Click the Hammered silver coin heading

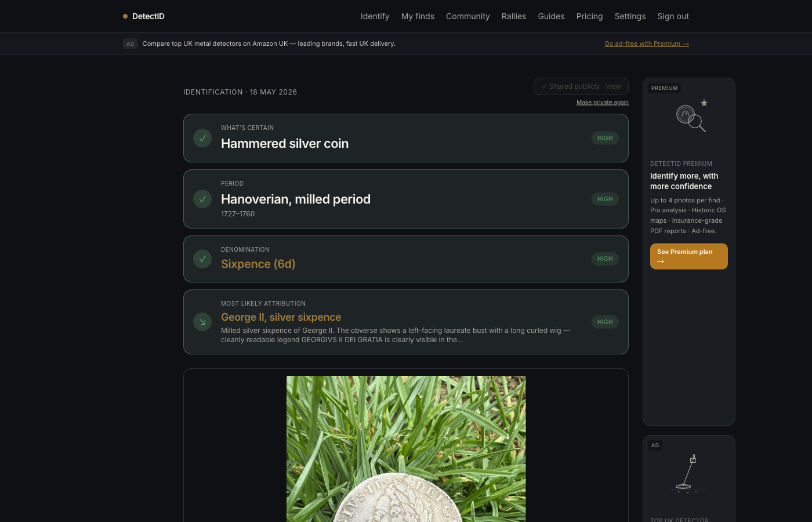pos(285,143)
